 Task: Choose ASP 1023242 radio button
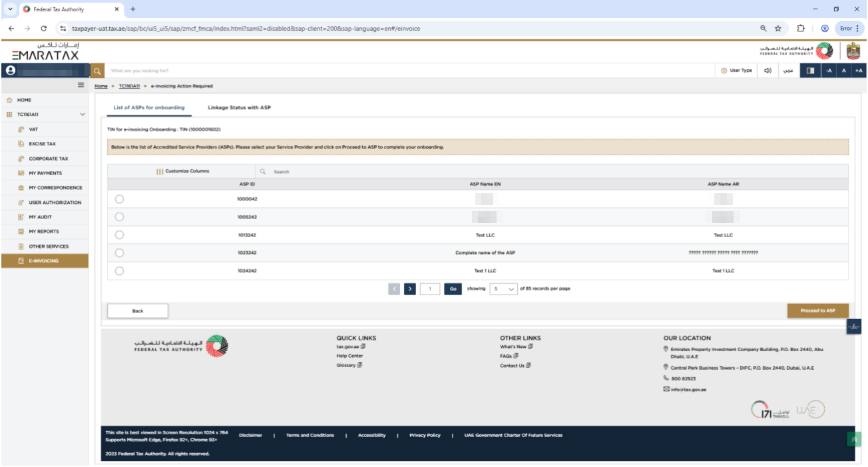click(119, 252)
